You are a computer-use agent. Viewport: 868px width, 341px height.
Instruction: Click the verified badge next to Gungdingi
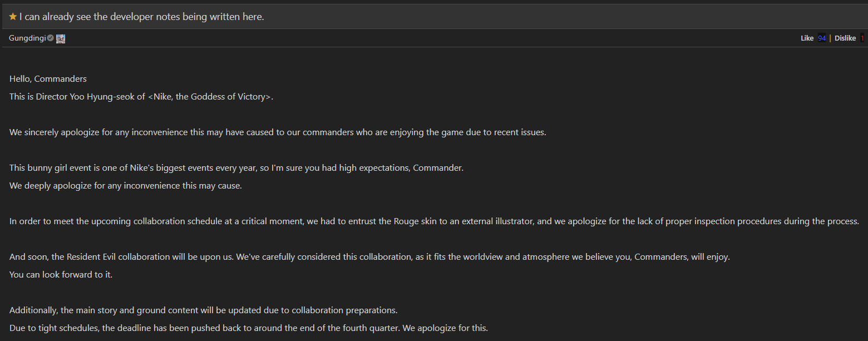[x=51, y=38]
